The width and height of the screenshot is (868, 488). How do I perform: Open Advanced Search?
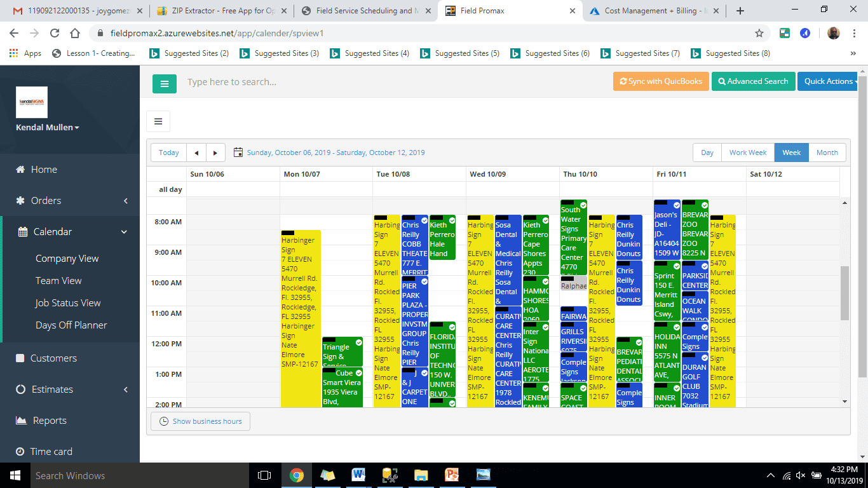coord(754,81)
